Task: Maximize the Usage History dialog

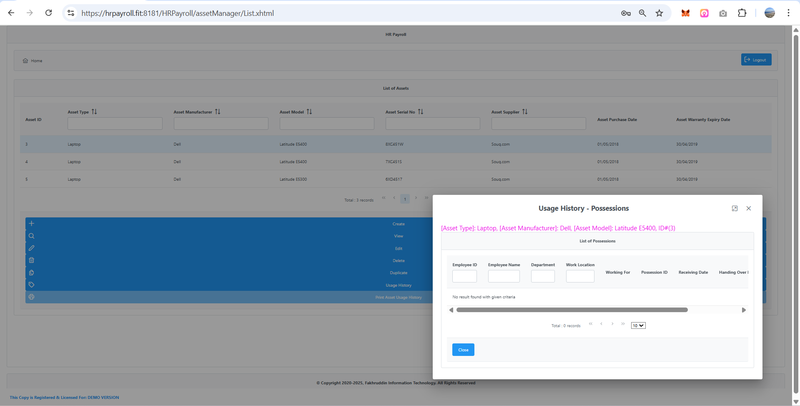Action: [735, 208]
